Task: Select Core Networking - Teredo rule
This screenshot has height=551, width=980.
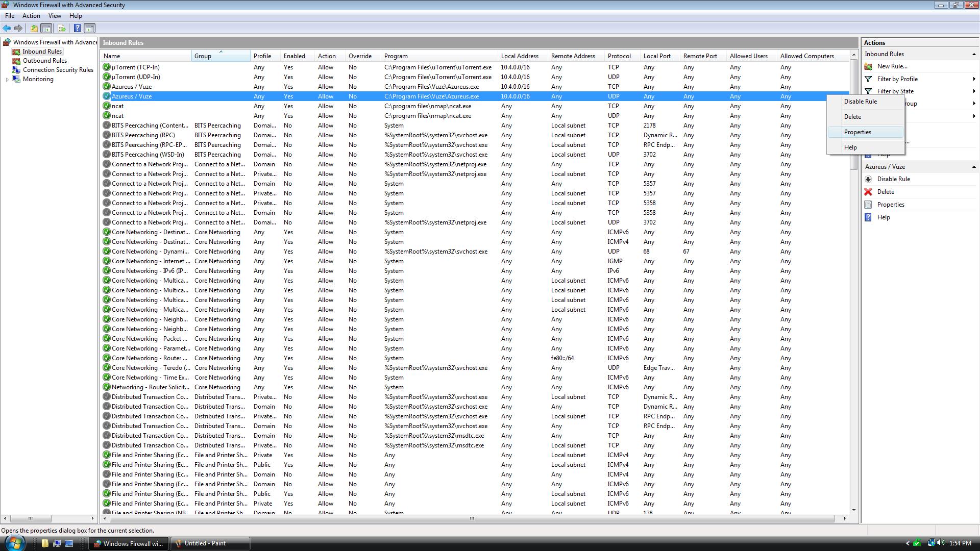Action: [x=475, y=368]
